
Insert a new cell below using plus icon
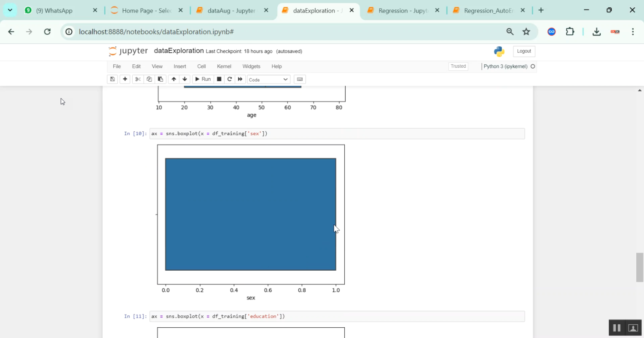(x=125, y=79)
